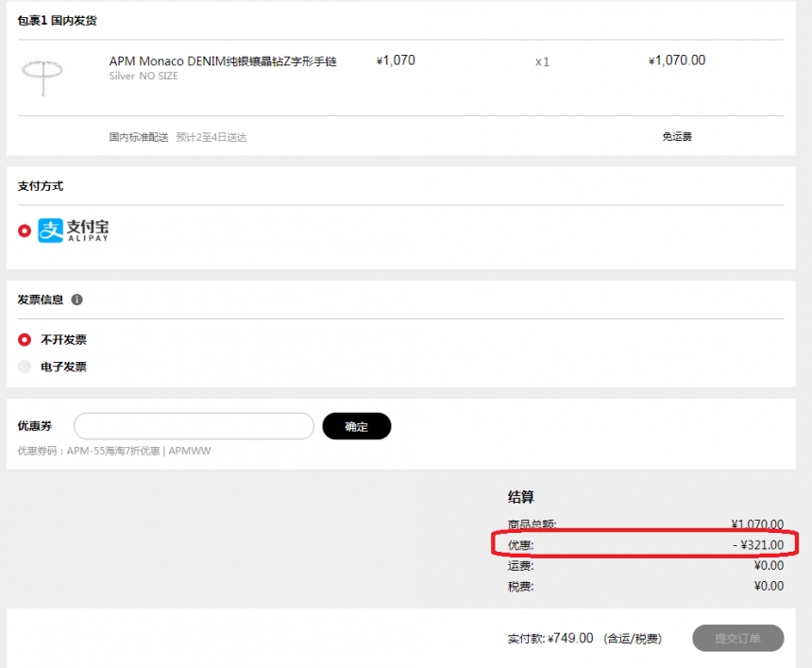Submit the order with 提交订单 button
The height and width of the screenshot is (668, 812).
coord(738,638)
